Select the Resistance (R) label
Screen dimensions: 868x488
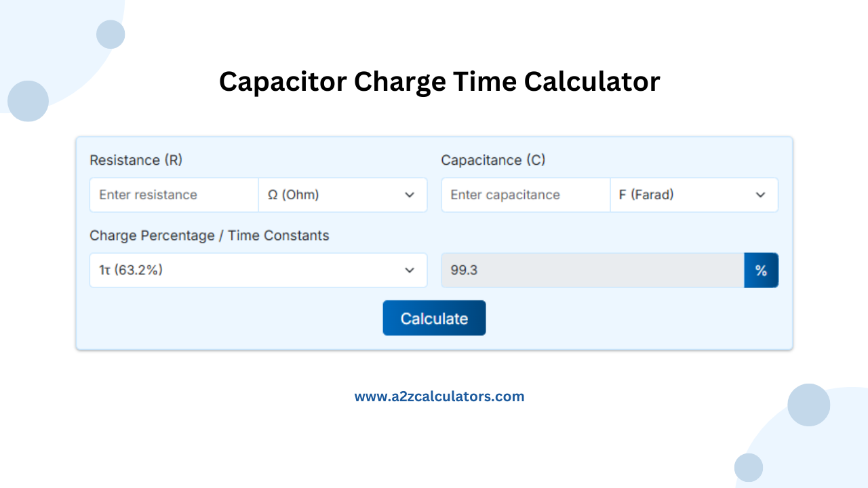(136, 160)
